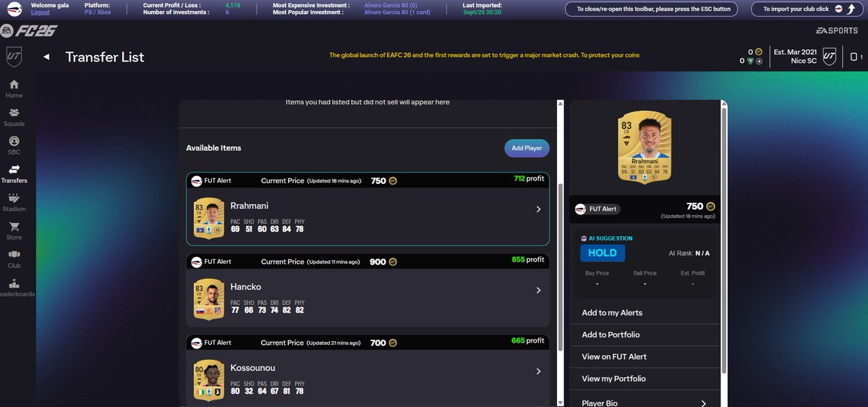Click the FUT Alert logo in the top toolbar
Image resolution: width=868 pixels, height=407 pixels.
(x=14, y=9)
